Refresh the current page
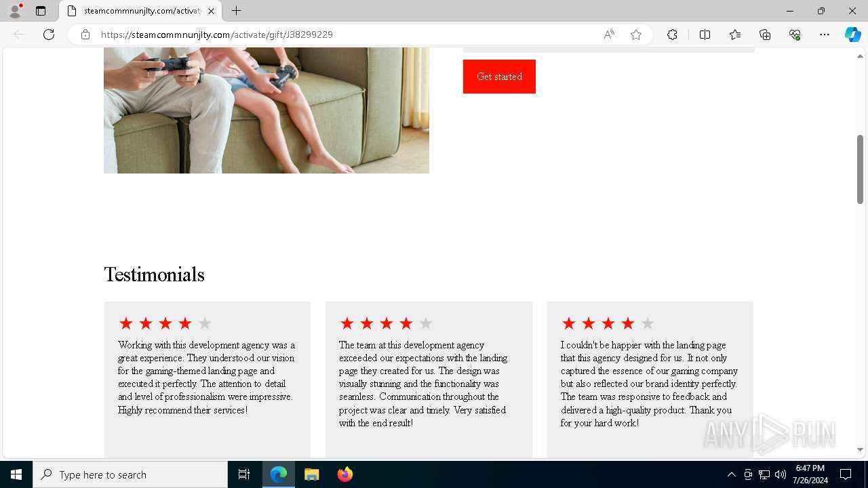The width and height of the screenshot is (868, 488). click(x=49, y=35)
